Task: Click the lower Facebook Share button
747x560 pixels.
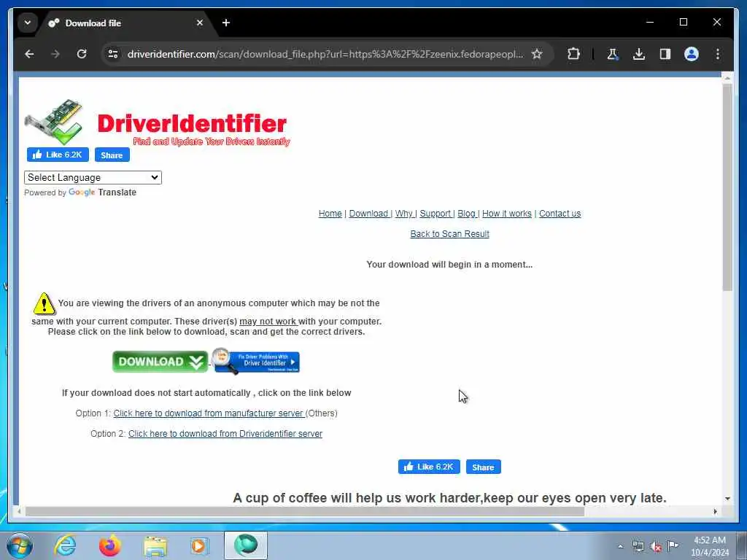Action: [x=483, y=467]
